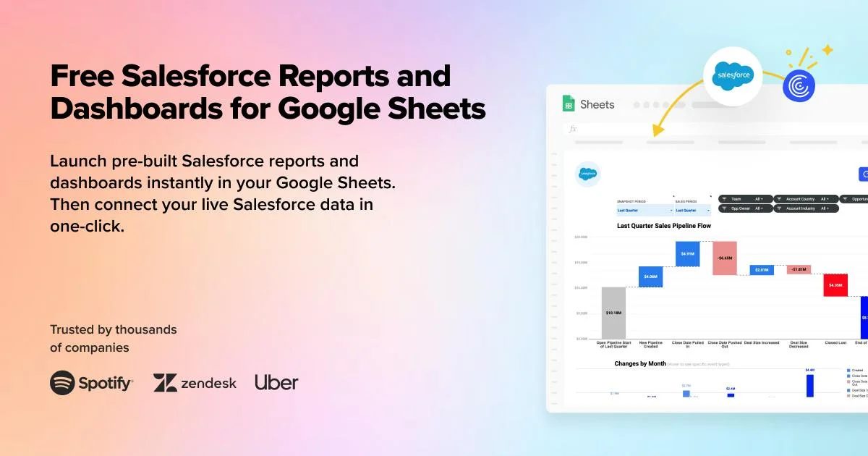Click the blue $2.01M Deal Size Increased bar
The height and width of the screenshot is (456, 868).
pyautogui.click(x=762, y=270)
